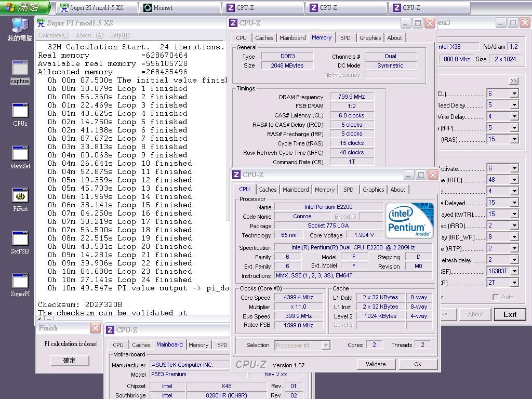Click the OK button in CPU-Z
532x399 pixels.
[x=418, y=364]
